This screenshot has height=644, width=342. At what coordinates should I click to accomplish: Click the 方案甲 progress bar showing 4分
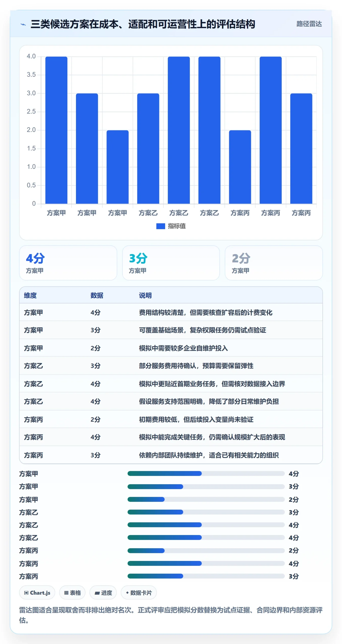point(206,473)
